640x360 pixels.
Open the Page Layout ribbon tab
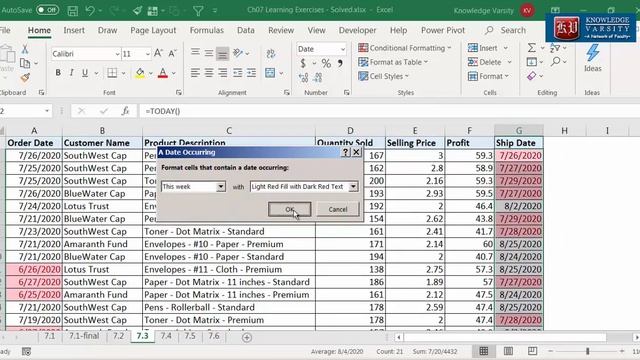153,30
